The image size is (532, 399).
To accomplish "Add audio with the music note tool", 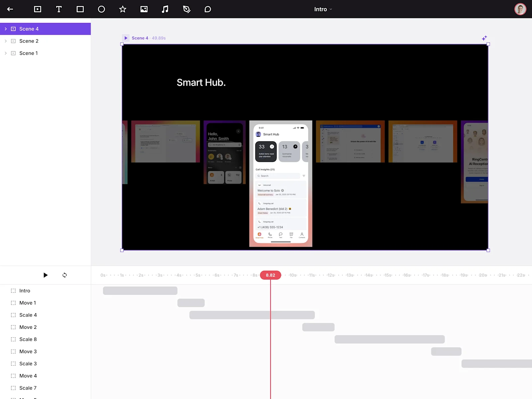I will [x=165, y=9].
